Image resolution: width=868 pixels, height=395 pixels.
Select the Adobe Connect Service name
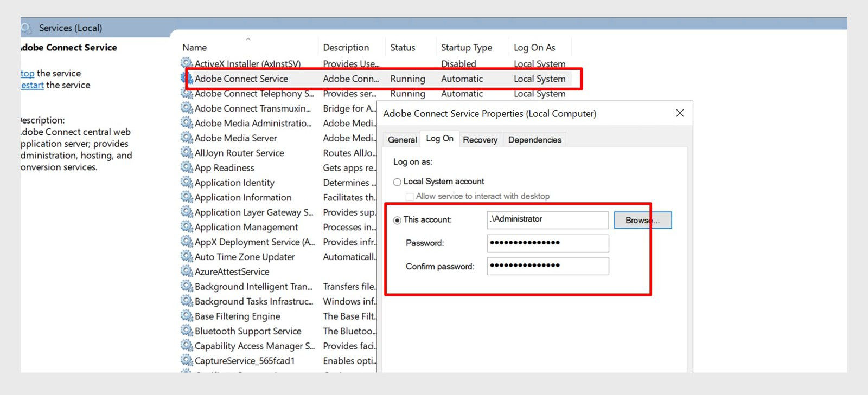[x=241, y=79]
